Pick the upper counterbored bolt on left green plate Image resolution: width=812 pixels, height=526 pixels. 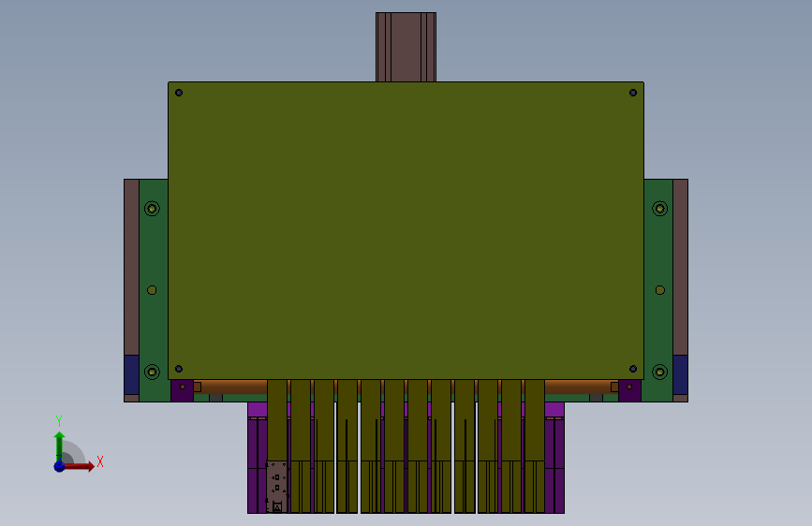click(152, 209)
